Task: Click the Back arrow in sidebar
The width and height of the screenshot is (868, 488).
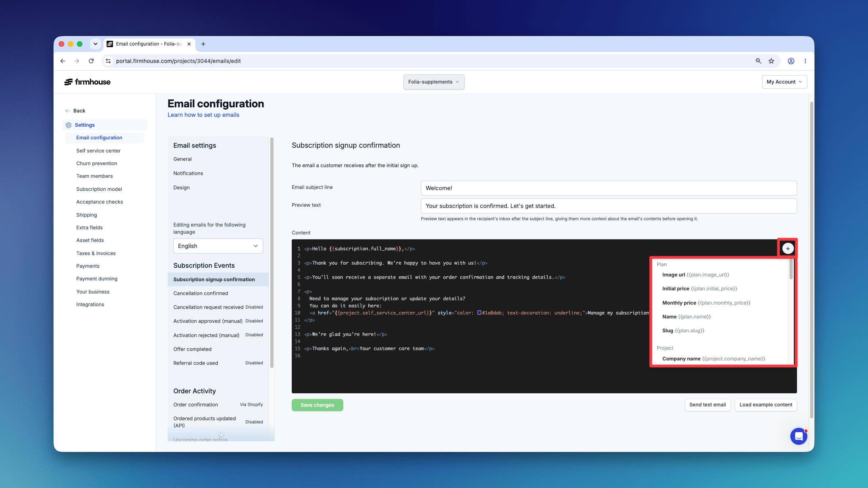Action: point(68,111)
